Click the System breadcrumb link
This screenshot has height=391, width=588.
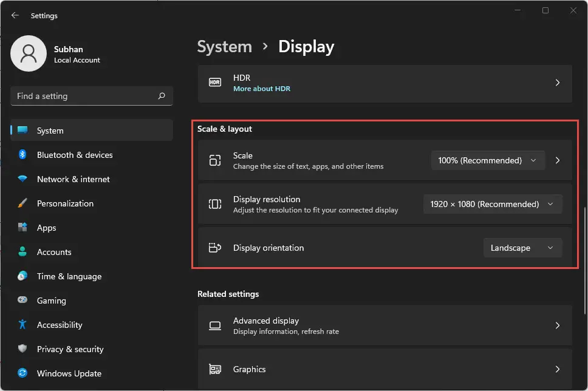pyautogui.click(x=224, y=47)
